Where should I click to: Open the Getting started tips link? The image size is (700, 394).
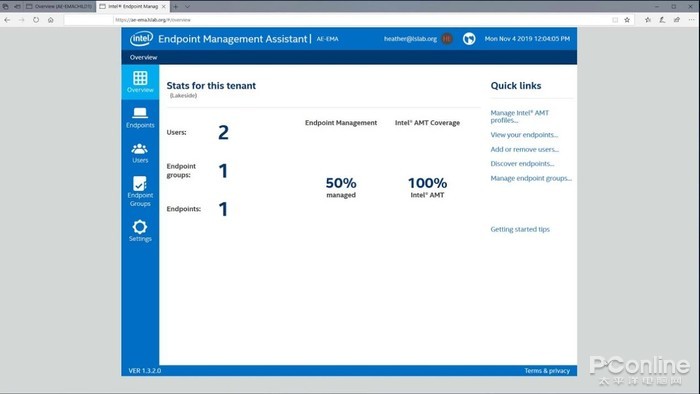click(x=520, y=229)
